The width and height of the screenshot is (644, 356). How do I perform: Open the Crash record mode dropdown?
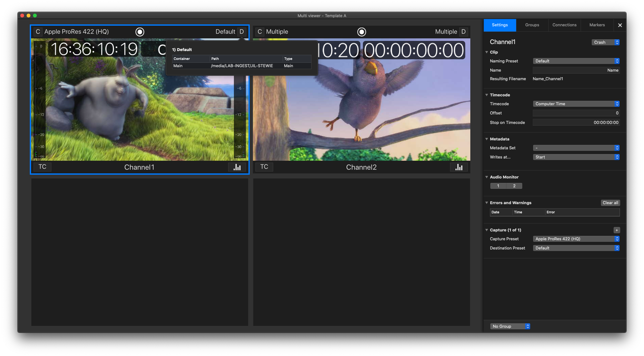point(605,42)
